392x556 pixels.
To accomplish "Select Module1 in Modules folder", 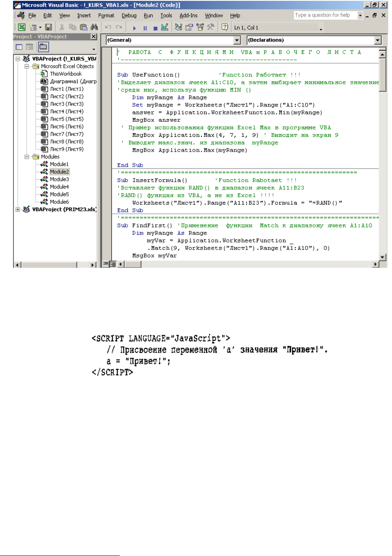I will tap(59, 164).
